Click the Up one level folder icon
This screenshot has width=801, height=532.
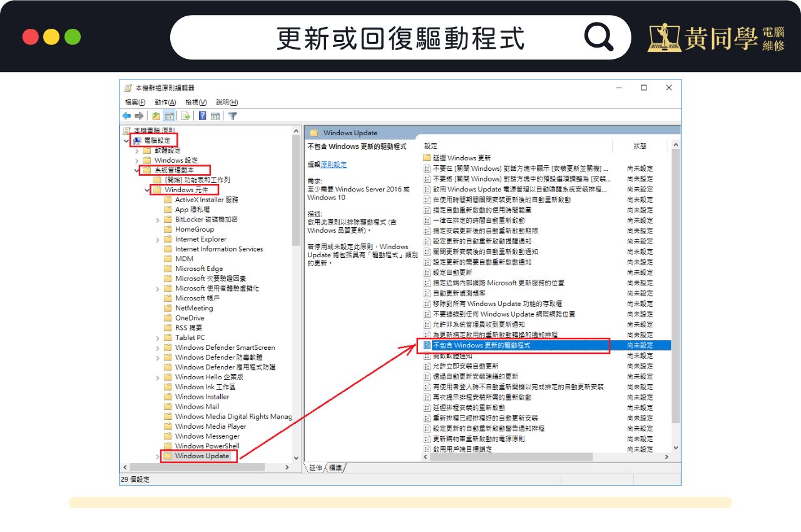[x=156, y=116]
